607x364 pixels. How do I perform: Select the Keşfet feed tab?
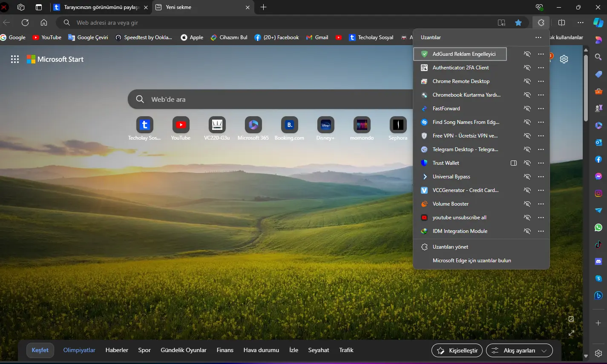[40, 350]
